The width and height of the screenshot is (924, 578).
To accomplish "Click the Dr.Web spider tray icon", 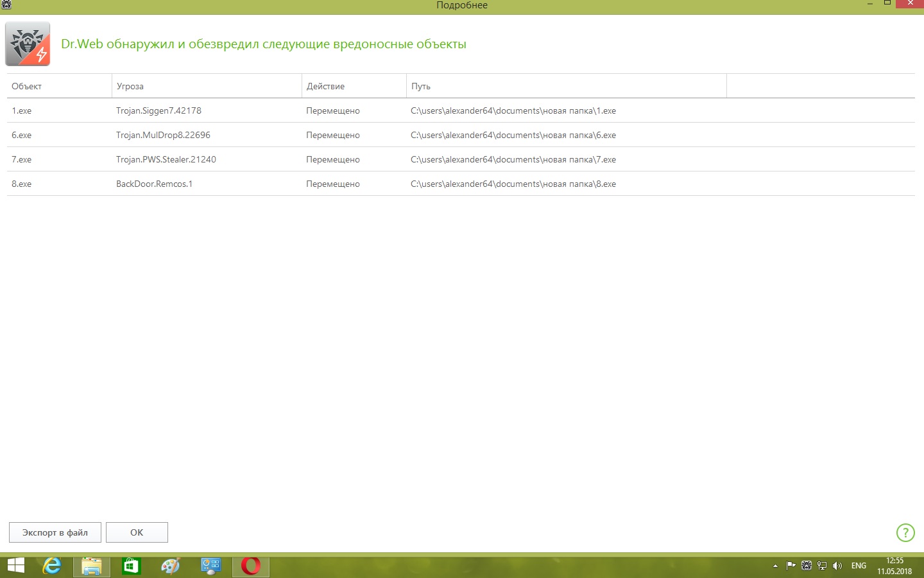I will (807, 566).
